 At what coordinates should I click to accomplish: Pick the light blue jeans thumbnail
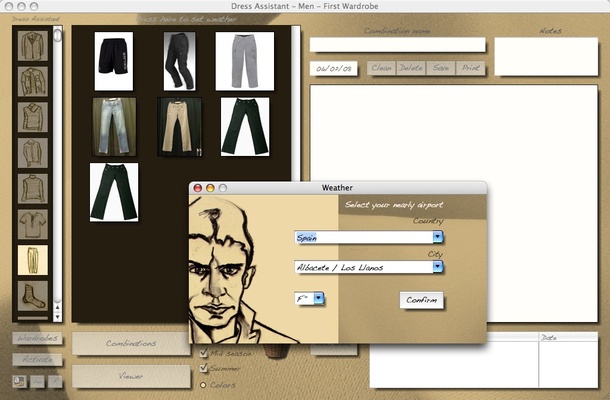[x=114, y=127]
